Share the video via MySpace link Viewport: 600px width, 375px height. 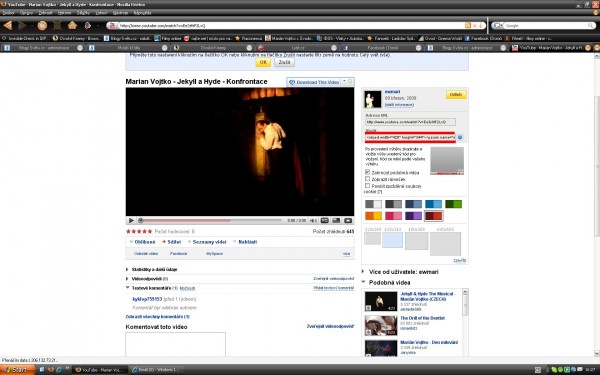click(x=214, y=254)
